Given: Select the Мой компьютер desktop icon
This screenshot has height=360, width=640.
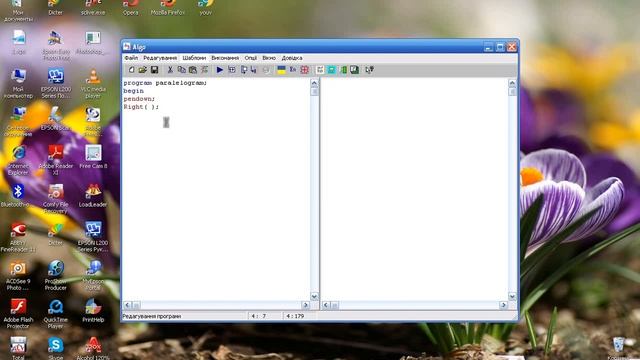Looking at the screenshot, I should click(18, 84).
